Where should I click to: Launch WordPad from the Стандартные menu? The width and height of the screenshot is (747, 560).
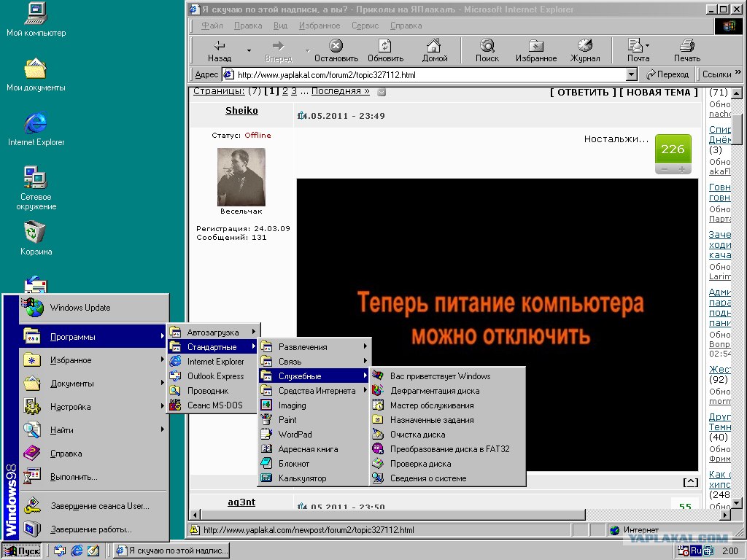coord(314,435)
